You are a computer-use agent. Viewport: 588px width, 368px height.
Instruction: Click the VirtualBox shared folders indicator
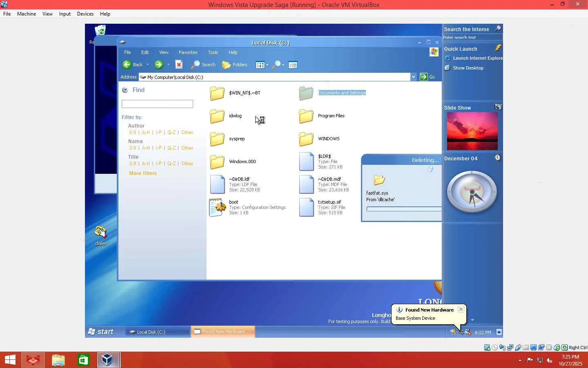click(x=526, y=348)
